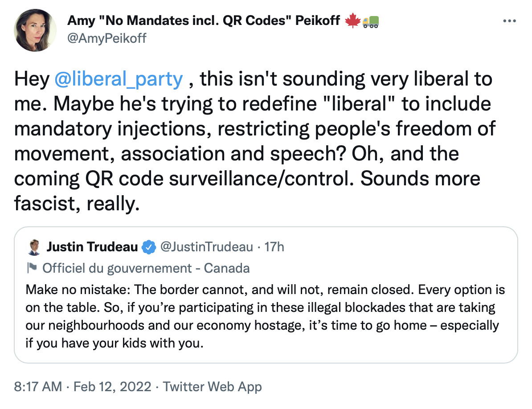Click the @liberal_party mention link
The height and width of the screenshot is (409, 532).
tap(119, 79)
